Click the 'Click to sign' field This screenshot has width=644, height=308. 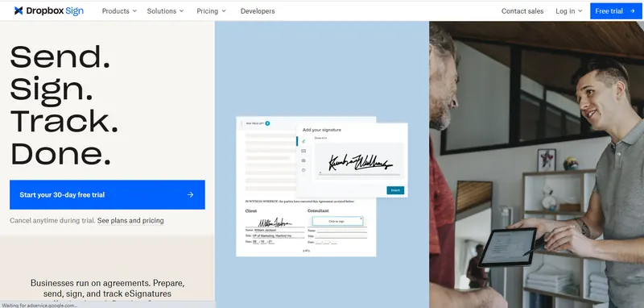tap(337, 221)
